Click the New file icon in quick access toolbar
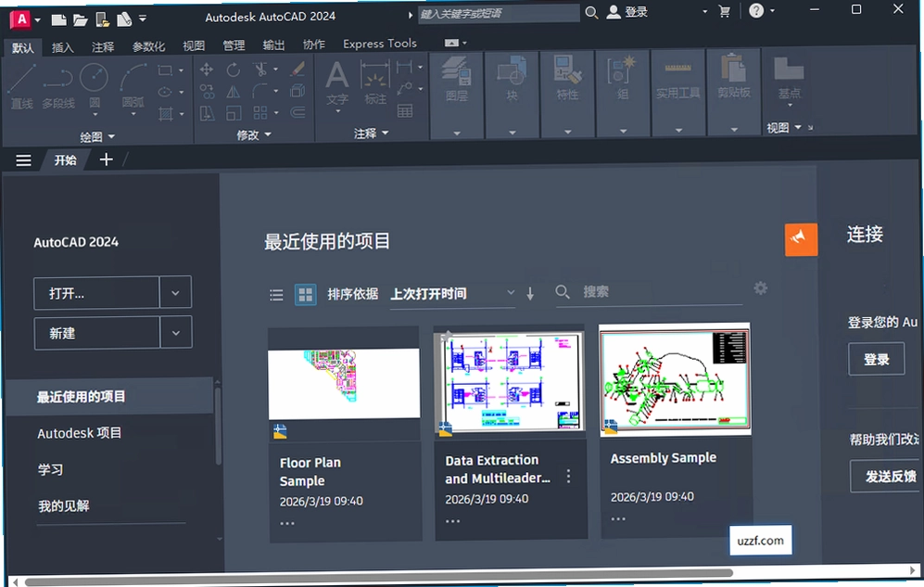The image size is (924, 587). pos(58,20)
